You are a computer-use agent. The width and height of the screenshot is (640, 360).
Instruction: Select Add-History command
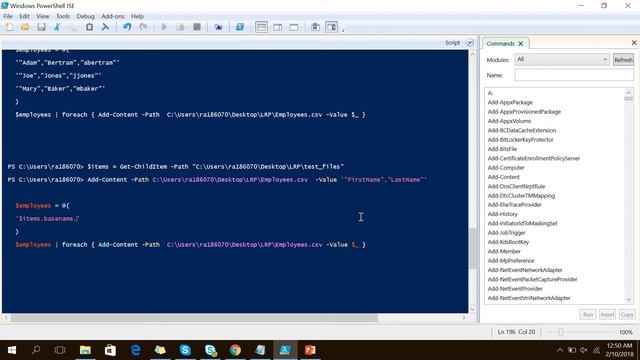click(x=502, y=214)
